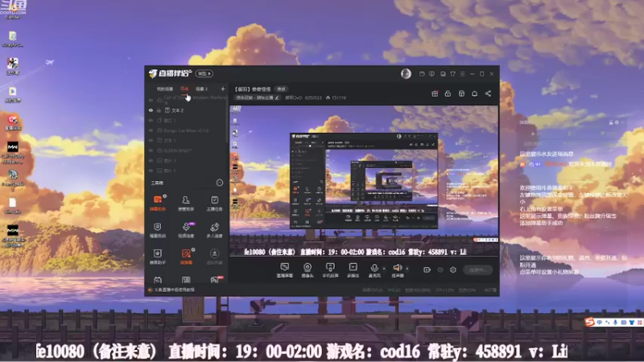Add a new scene with the plus button

coord(223,88)
